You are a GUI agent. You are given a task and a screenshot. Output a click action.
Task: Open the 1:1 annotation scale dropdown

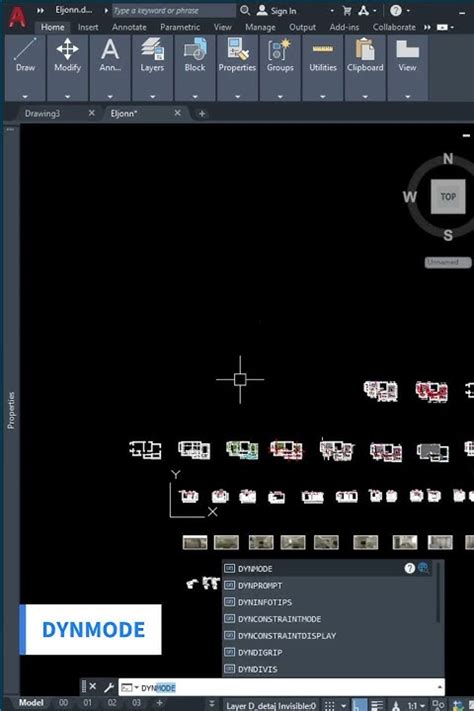(416, 706)
